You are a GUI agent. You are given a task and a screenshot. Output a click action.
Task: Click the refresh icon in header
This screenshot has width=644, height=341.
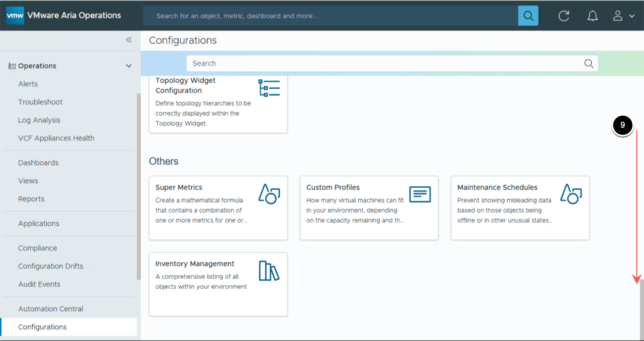coord(563,16)
